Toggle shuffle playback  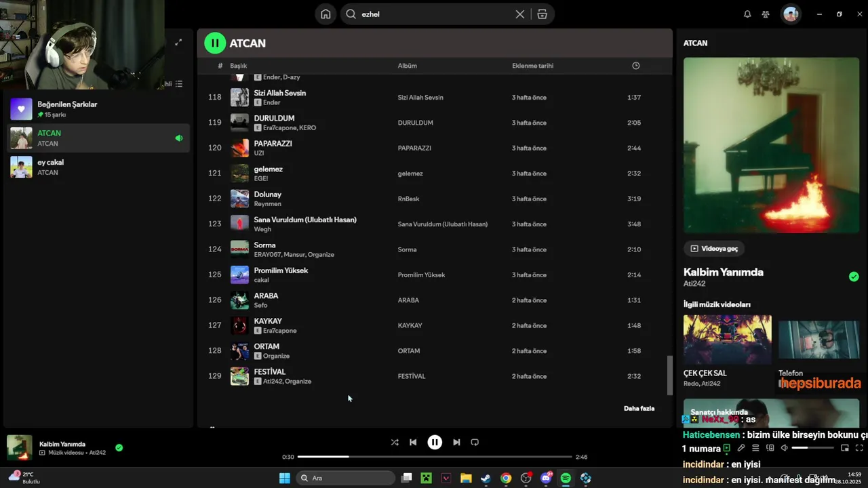(x=395, y=443)
